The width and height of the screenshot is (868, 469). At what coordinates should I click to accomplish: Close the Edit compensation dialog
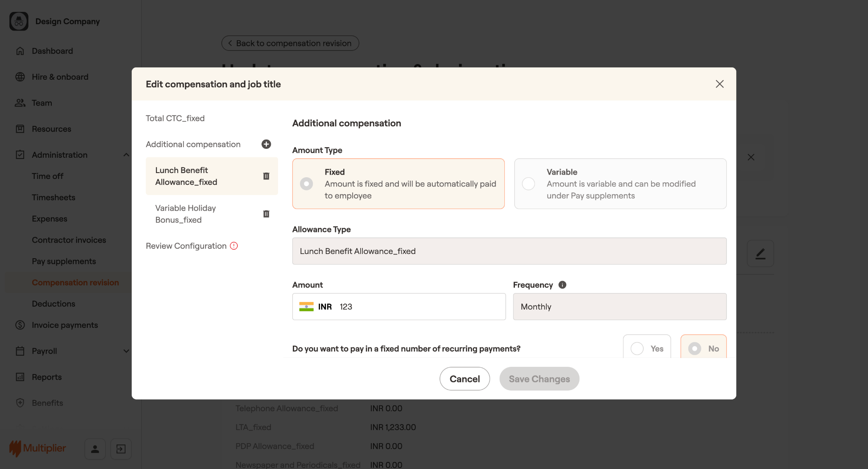719,84
